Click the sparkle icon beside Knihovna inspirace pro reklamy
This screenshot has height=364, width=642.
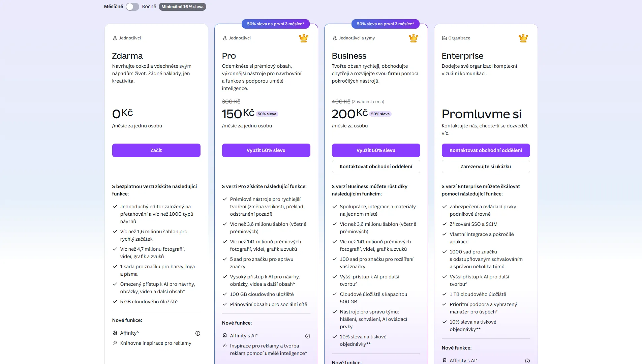(x=115, y=343)
